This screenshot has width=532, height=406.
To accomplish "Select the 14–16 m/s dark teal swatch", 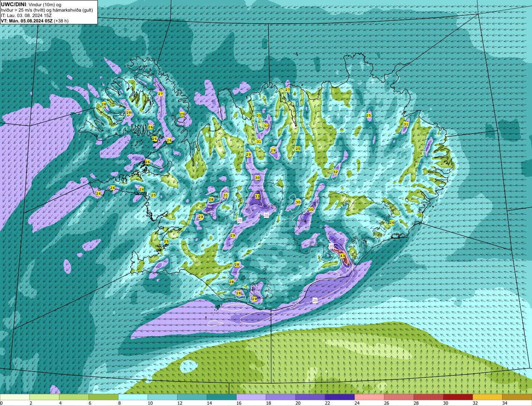I will 221,397.
